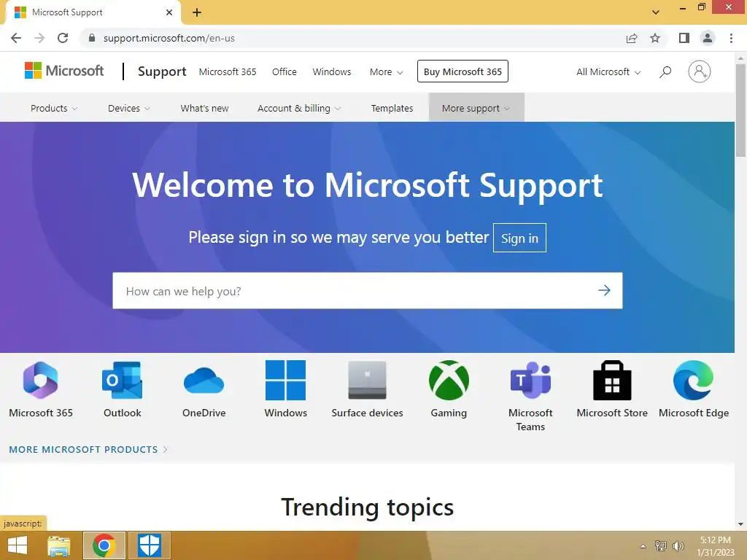
Task: Open the Surface devices icon
Action: (367, 380)
